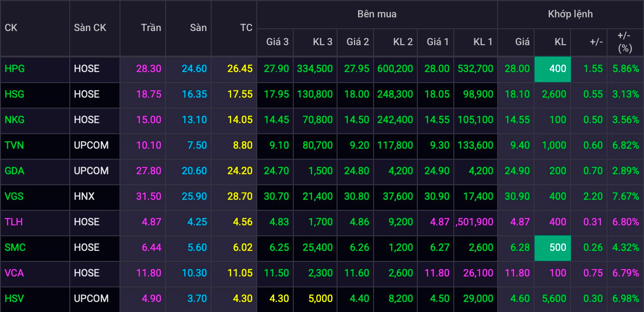Click the Trần column header

click(151, 28)
